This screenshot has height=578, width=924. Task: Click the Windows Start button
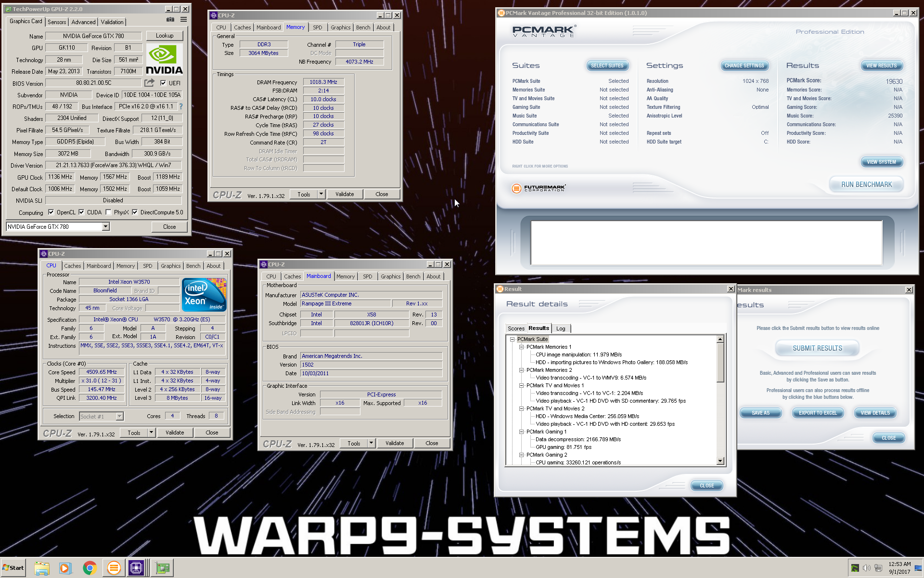(13, 568)
